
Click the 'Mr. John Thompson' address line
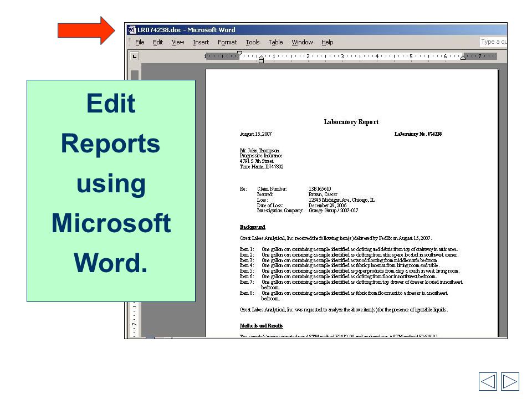coord(259,150)
